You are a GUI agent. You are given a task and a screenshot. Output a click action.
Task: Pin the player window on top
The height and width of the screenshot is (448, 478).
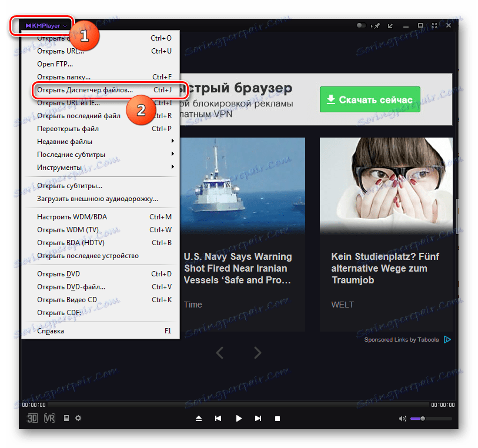pos(376,26)
